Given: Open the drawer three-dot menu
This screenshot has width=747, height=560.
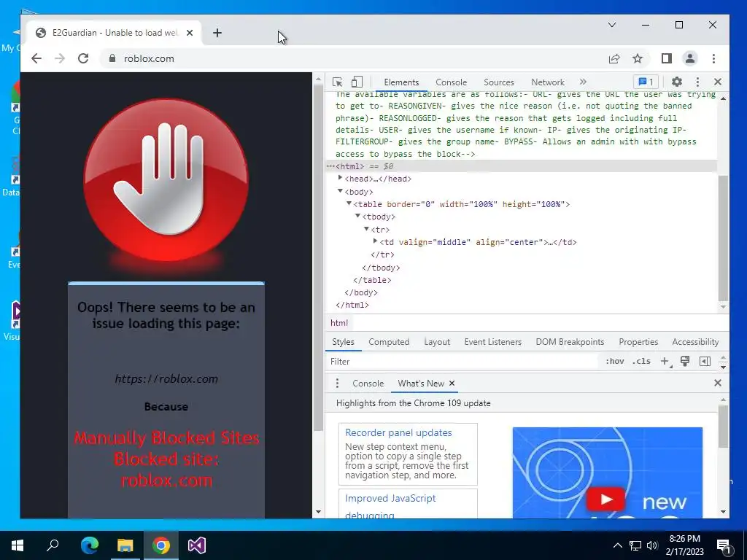Looking at the screenshot, I should click(337, 384).
